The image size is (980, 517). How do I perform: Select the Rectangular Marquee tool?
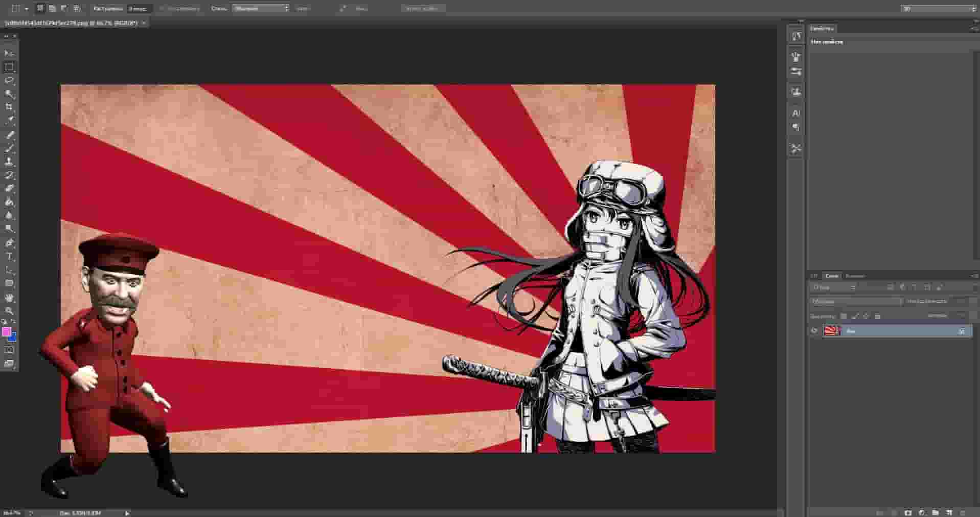(8, 66)
